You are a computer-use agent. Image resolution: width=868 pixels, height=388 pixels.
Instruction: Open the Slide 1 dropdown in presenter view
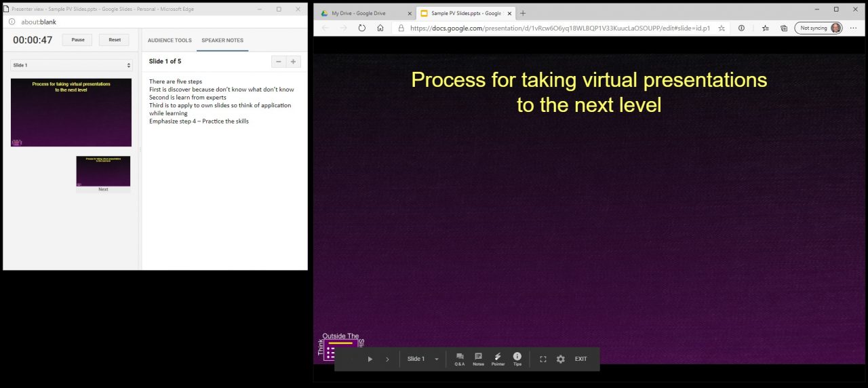[71, 65]
